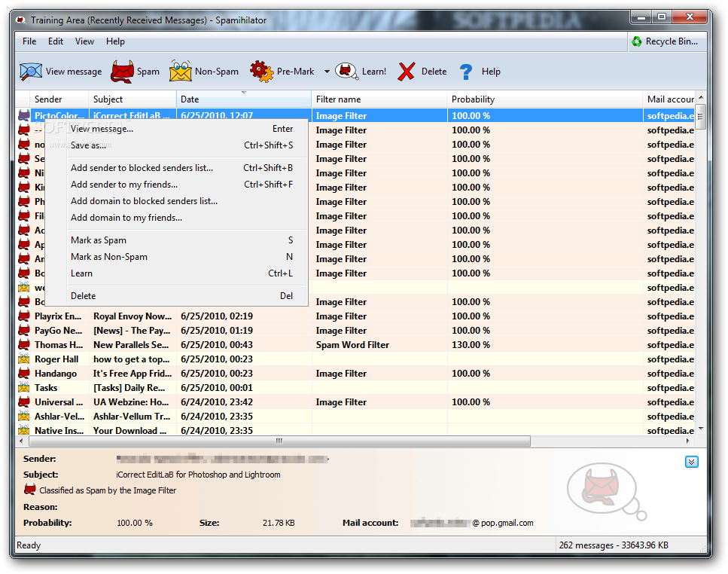Open the Edit menu
The image size is (728, 574).
coord(56,41)
